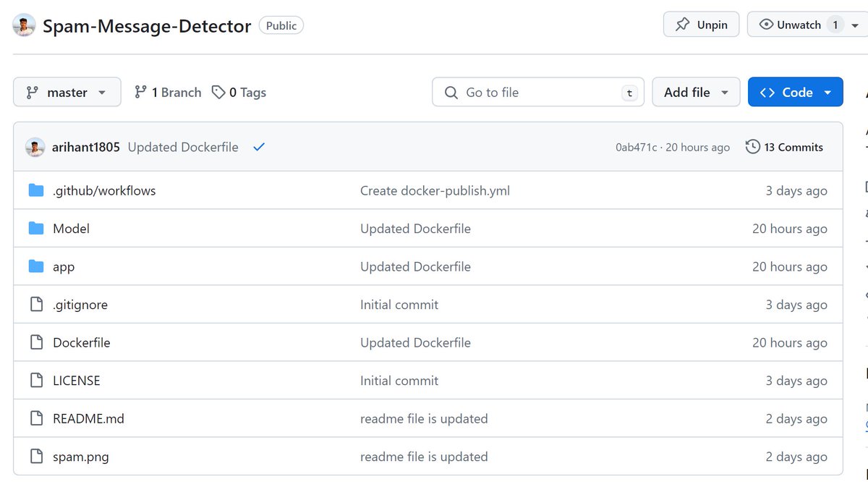The height and width of the screenshot is (482, 868).
Task: Open the .gitignore file
Action: [x=80, y=305]
